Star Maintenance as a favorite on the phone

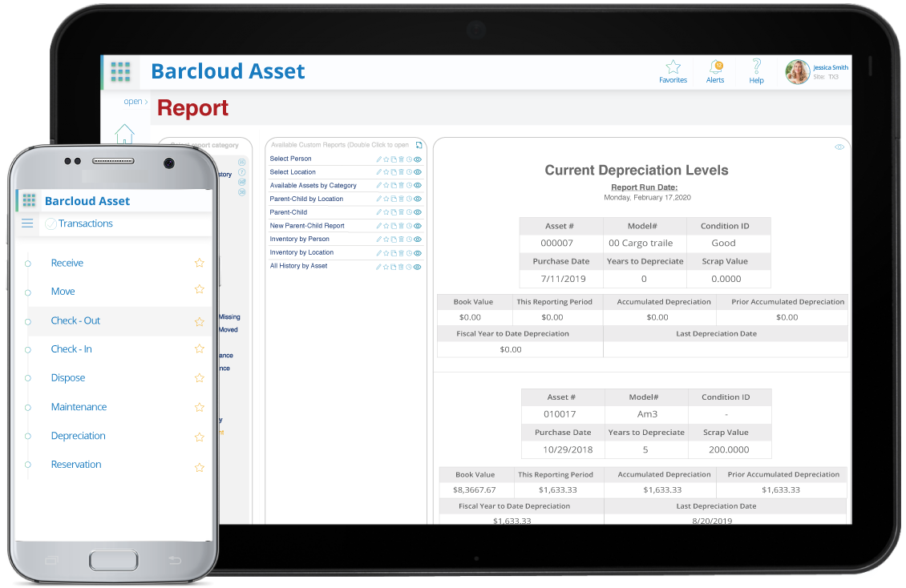point(200,408)
